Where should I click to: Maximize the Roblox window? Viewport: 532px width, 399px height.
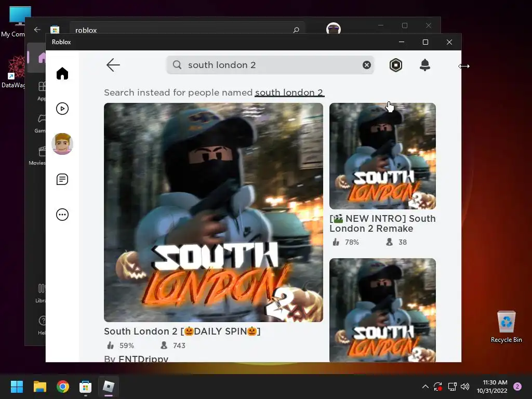point(425,42)
